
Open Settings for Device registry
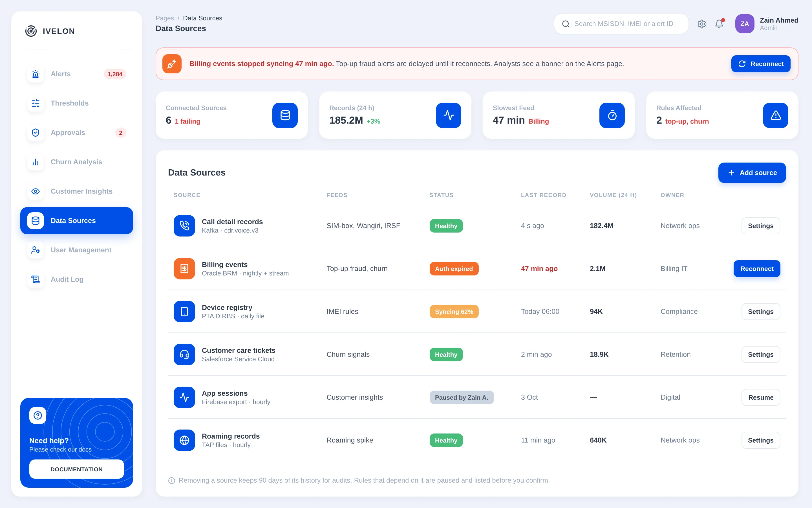click(761, 312)
